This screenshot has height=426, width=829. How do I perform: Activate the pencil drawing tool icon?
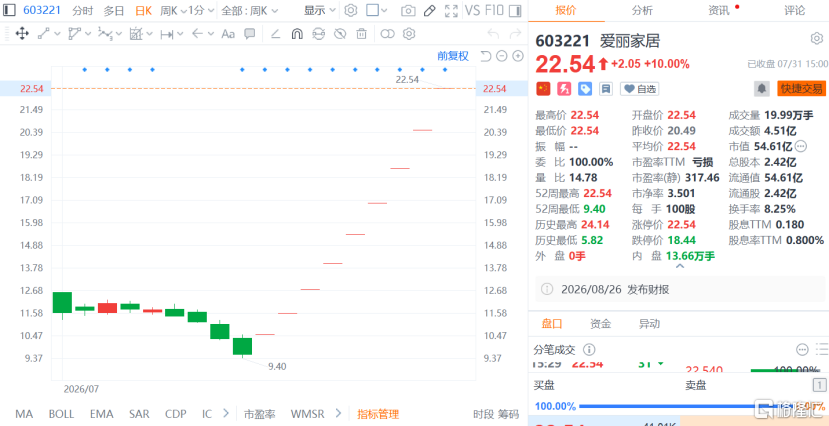430,10
